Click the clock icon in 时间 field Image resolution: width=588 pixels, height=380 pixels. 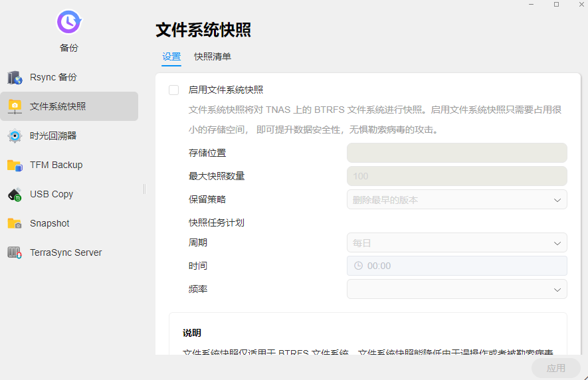point(359,266)
